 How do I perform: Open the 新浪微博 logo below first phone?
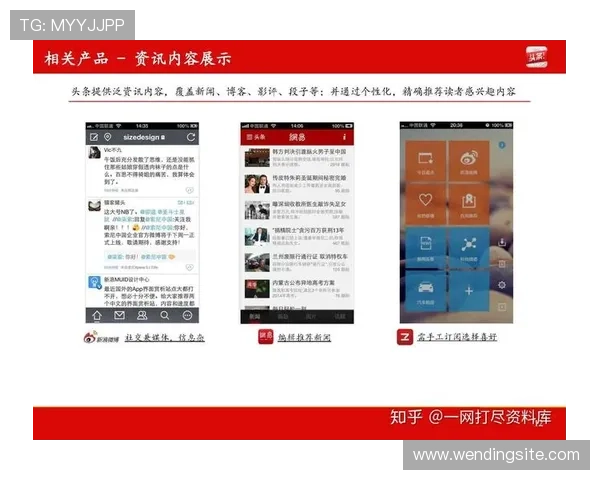(x=101, y=337)
